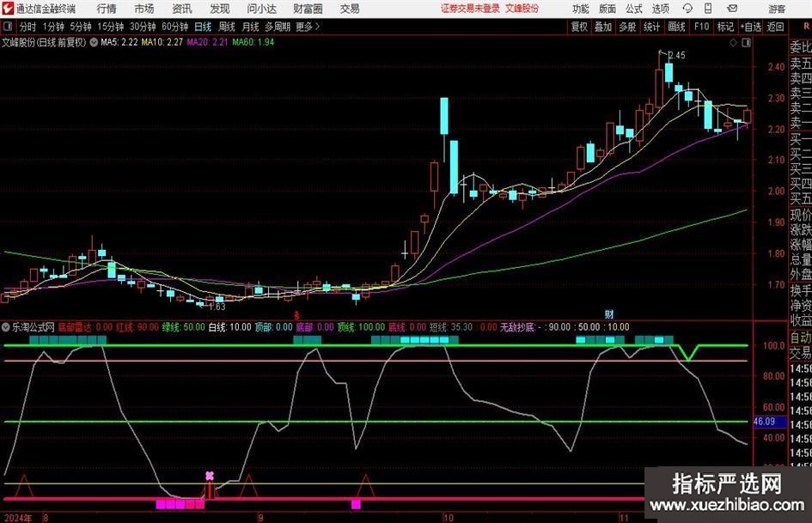Screen dimensions: 812x523
Task: Click the 2.45 high price label
Action: click(677, 55)
